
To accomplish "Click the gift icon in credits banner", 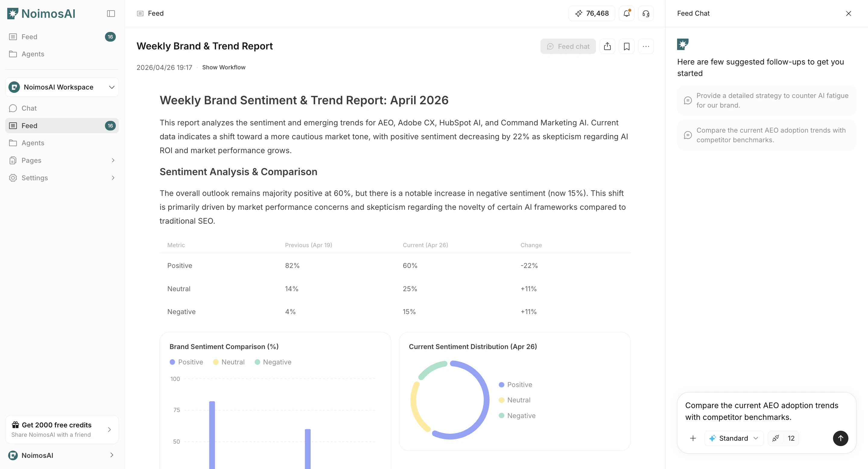I will pyautogui.click(x=15, y=425).
